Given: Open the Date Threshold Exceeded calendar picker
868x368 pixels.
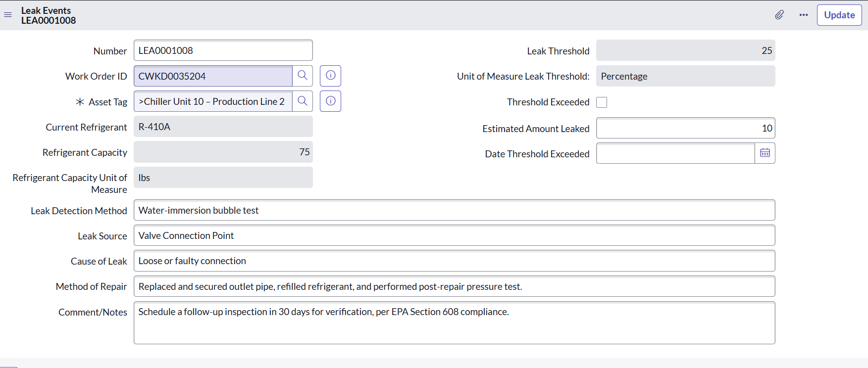Looking at the screenshot, I should click(765, 153).
